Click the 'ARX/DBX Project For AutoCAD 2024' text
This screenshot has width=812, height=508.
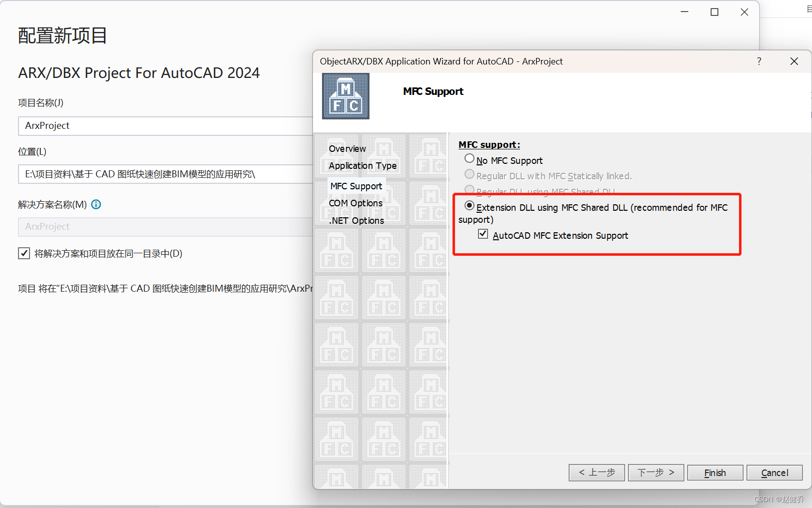(x=139, y=73)
